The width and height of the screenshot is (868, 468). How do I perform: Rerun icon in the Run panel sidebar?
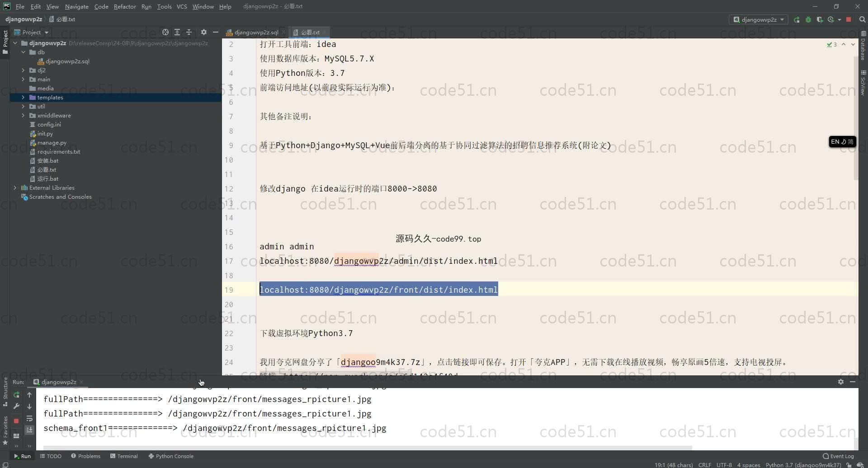[16, 395]
